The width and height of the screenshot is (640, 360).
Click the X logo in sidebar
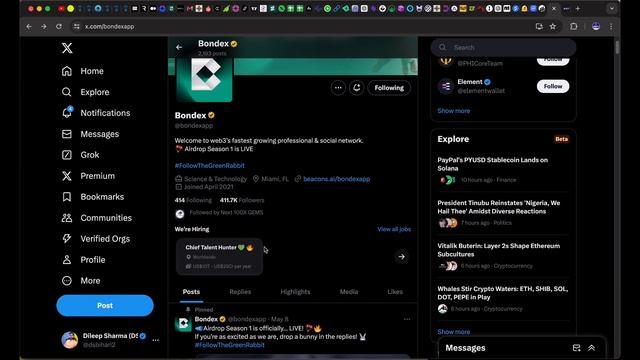click(67, 48)
